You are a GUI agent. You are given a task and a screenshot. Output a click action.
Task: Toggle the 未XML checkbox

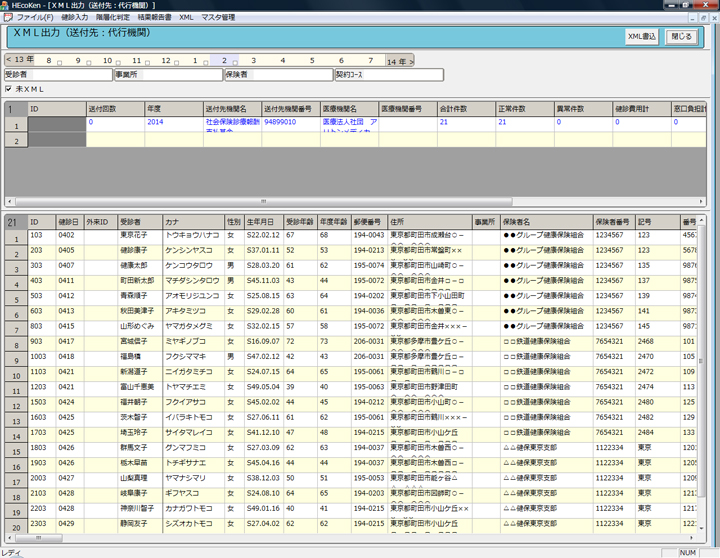tap(8, 88)
